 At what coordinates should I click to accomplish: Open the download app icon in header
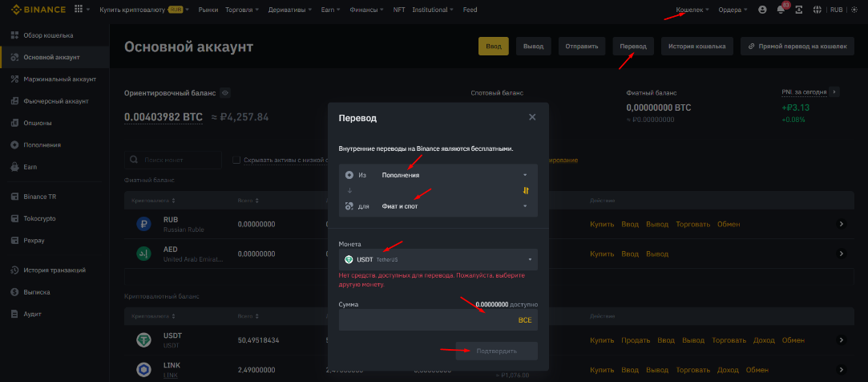[x=799, y=10]
